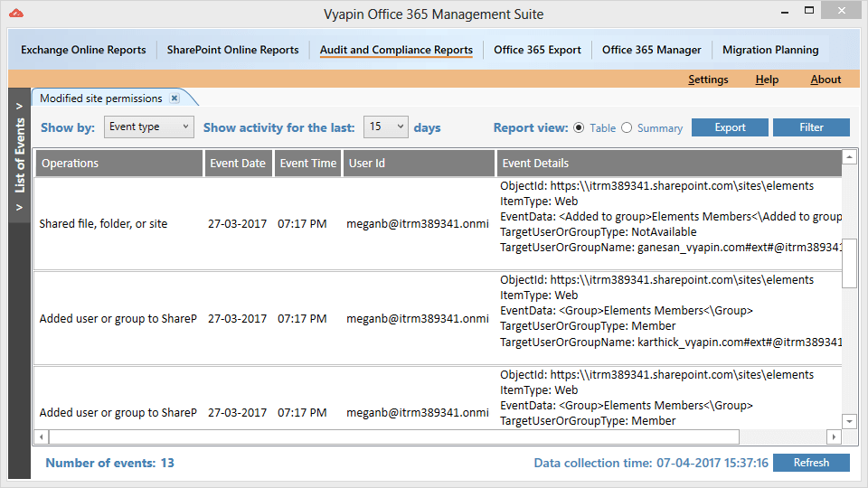The width and height of the screenshot is (868, 488).
Task: Click 'Number of events: 13' status text
Action: point(109,463)
